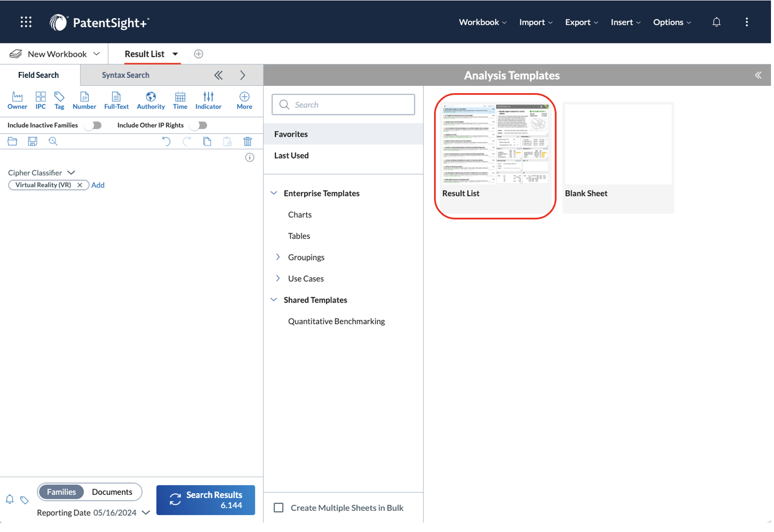Open the Charts templates category
The image size is (774, 532).
[x=300, y=214]
